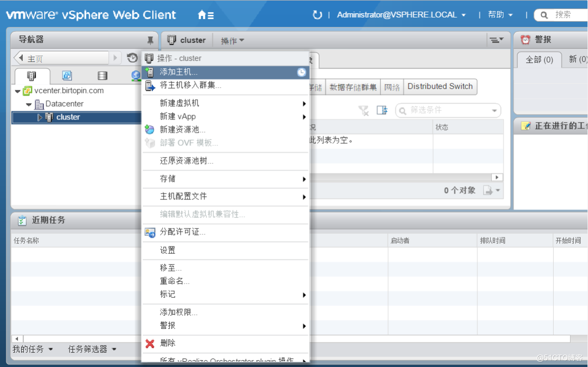Screen dimensions: 588x367
Task: Open the New Virtual Machine submenu
Action: point(226,103)
